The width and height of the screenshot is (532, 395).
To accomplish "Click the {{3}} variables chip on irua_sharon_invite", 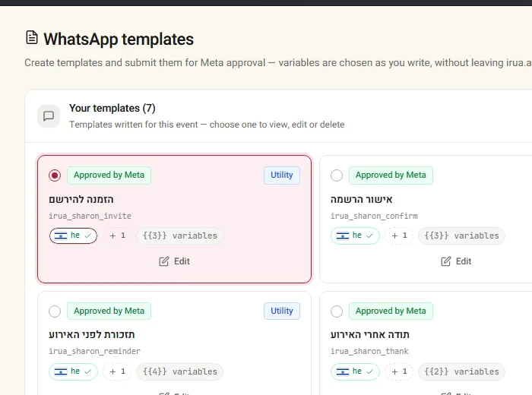I will tap(180, 235).
